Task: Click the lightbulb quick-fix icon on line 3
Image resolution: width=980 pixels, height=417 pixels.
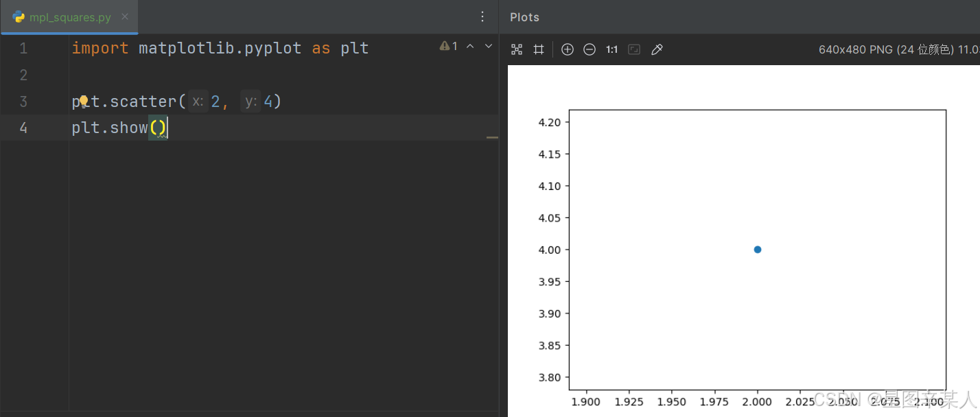Action: 84,102
